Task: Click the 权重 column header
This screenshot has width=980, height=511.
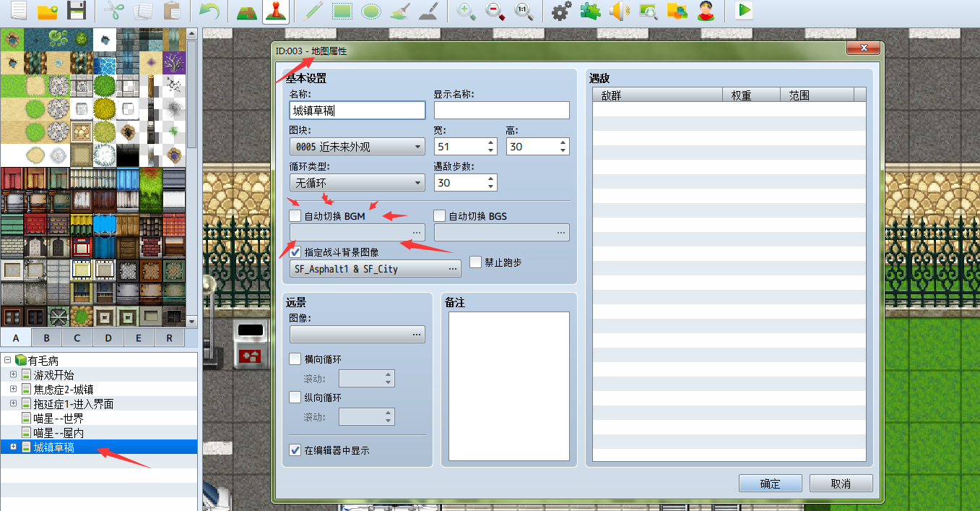Action: coord(752,95)
